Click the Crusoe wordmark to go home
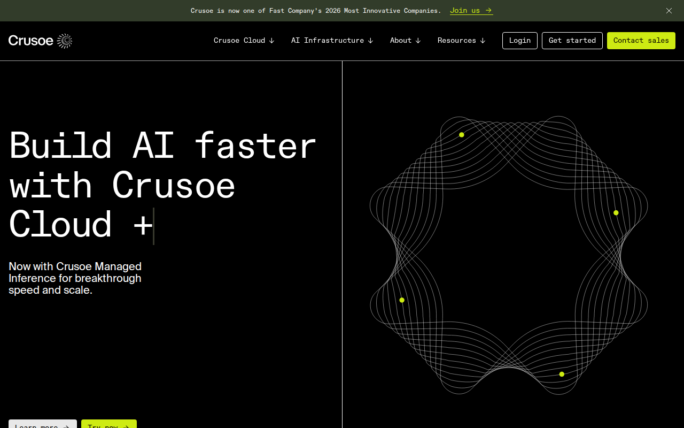Screen dimensions: 684x428 31,41
